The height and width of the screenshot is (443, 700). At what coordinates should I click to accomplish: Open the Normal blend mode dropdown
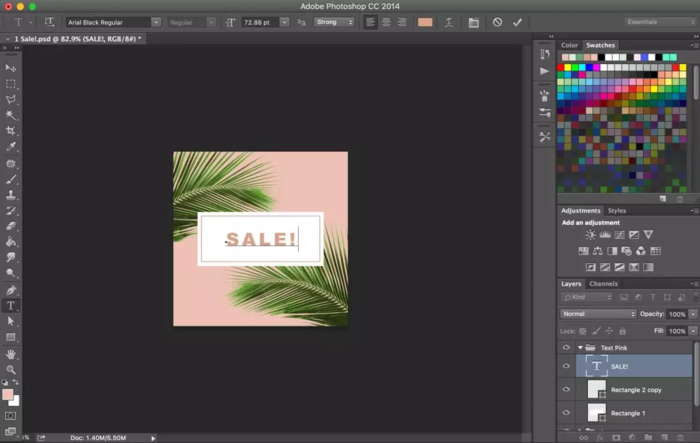[598, 314]
